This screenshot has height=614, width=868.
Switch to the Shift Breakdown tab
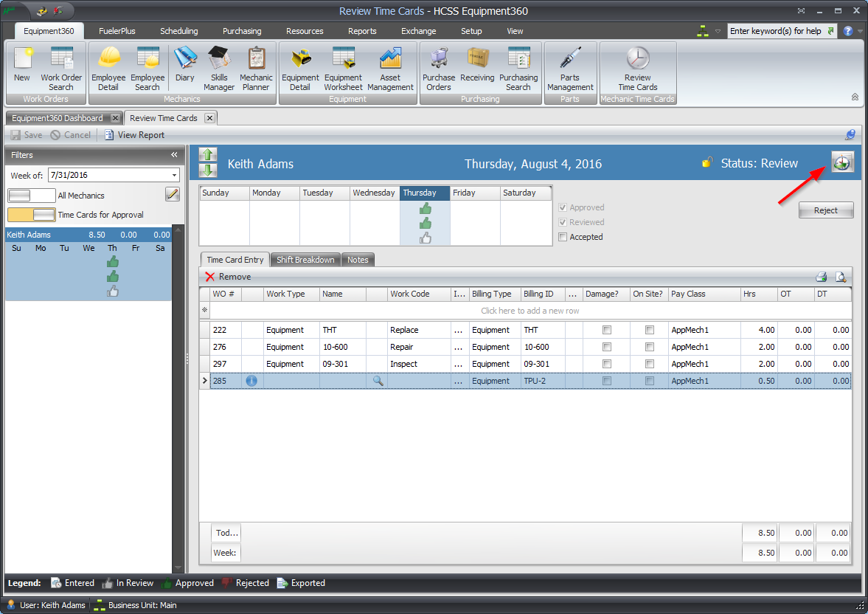coord(305,259)
